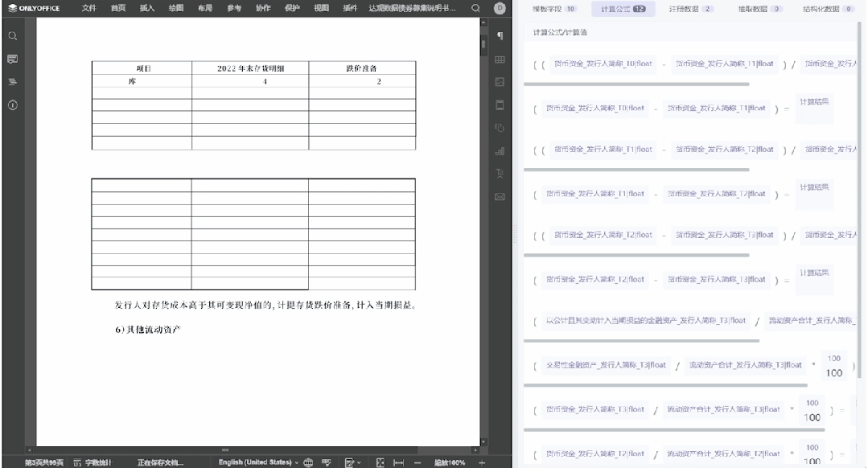Switch to the 参考 tab
The height and width of the screenshot is (468, 868).
[x=234, y=8]
